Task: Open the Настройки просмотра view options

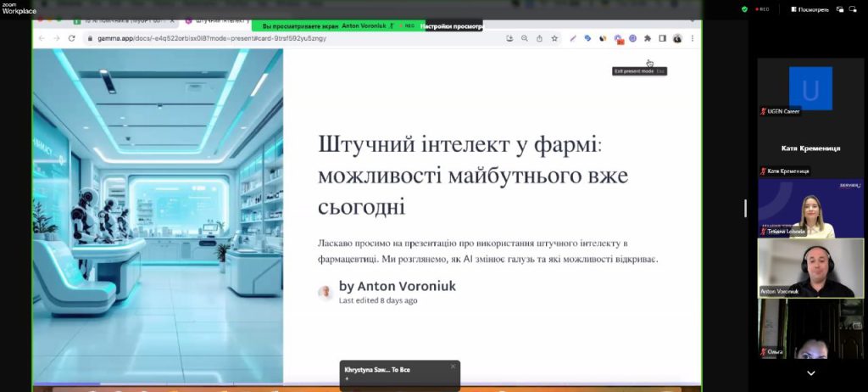Action: point(451,26)
